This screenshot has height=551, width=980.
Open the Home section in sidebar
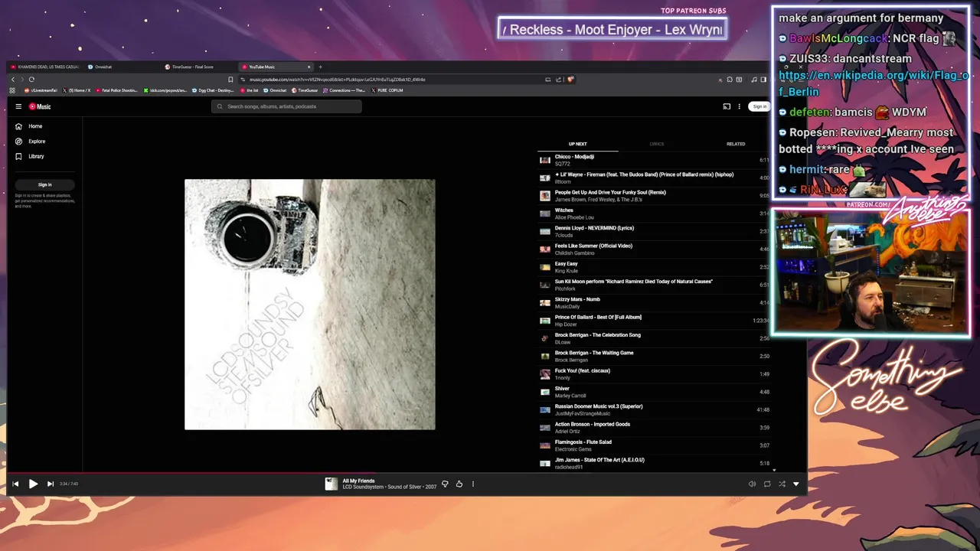pyautogui.click(x=35, y=126)
